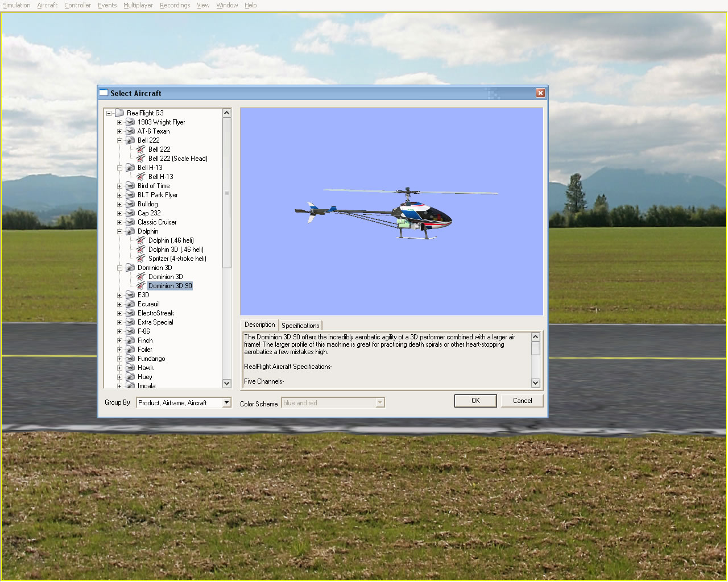Confirm selection with OK button
Screen dimensions: 728x582
(475, 401)
